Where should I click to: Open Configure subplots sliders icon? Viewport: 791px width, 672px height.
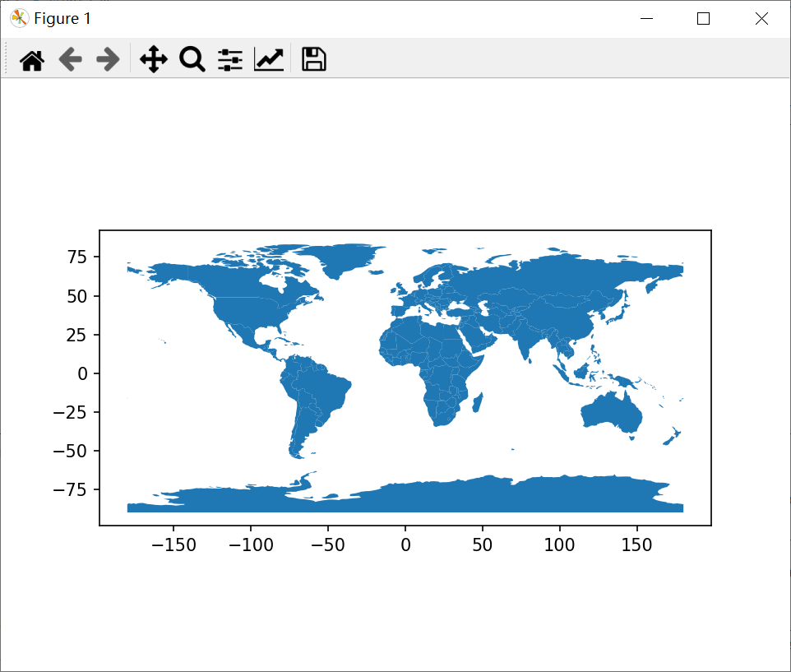(x=230, y=59)
